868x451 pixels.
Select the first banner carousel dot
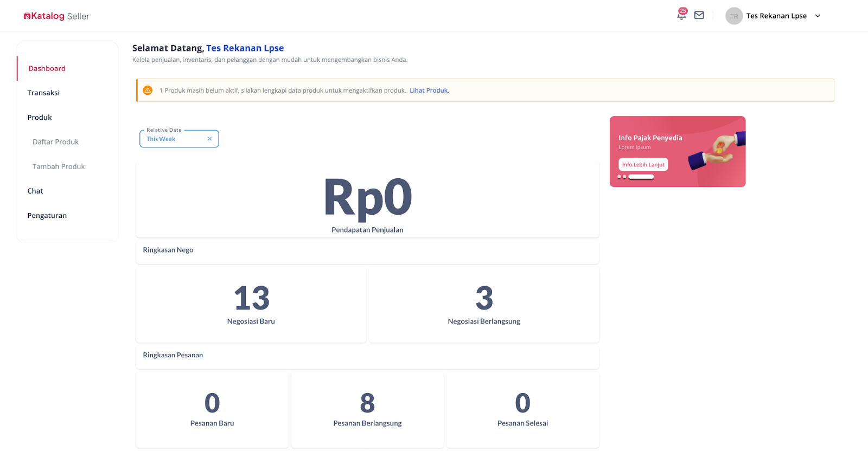coord(619,177)
